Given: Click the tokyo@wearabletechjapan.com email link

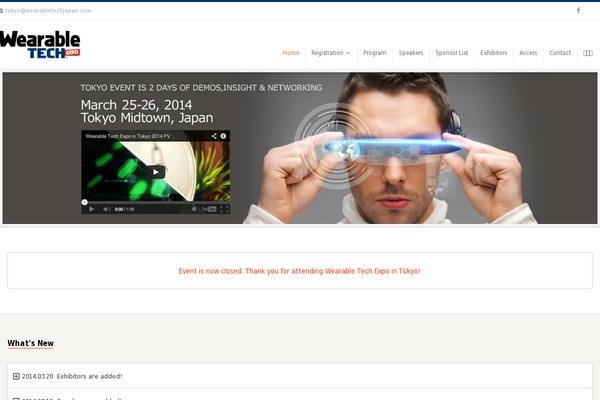Looking at the screenshot, I should (x=48, y=11).
